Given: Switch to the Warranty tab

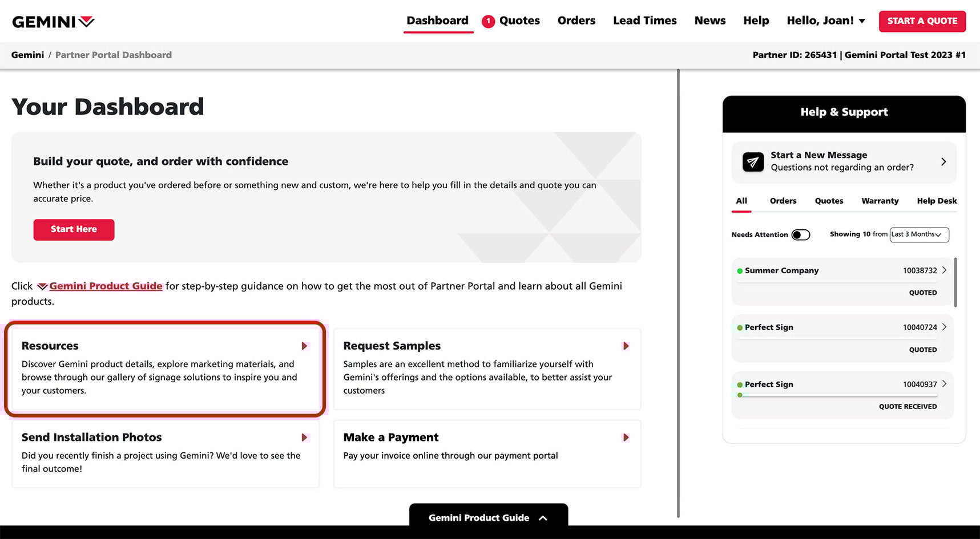Looking at the screenshot, I should 880,201.
